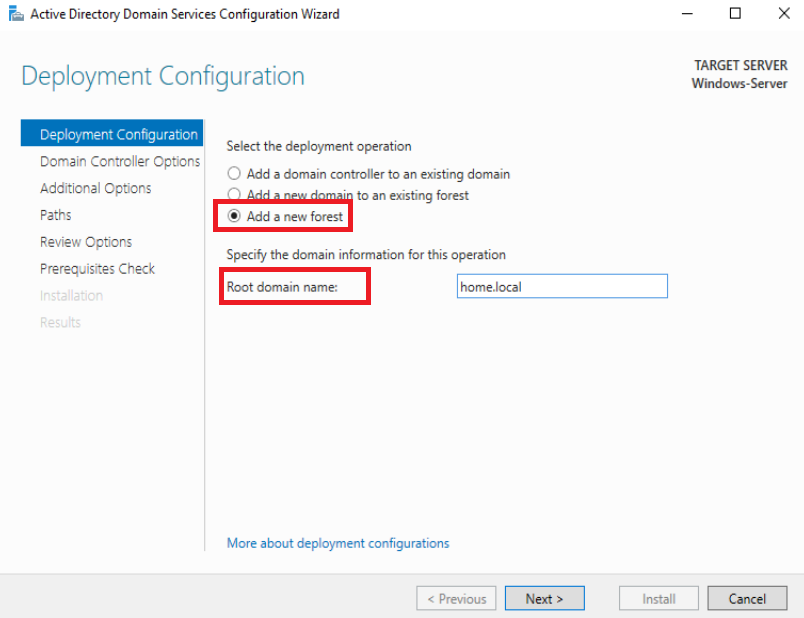Image resolution: width=804 pixels, height=618 pixels.
Task: Click the Install button
Action: pyautogui.click(x=658, y=599)
